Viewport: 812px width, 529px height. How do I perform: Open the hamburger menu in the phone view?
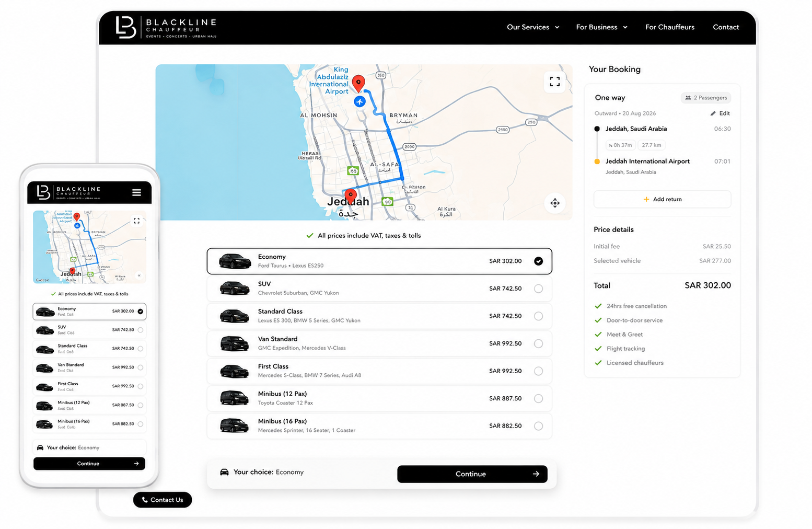coord(136,192)
